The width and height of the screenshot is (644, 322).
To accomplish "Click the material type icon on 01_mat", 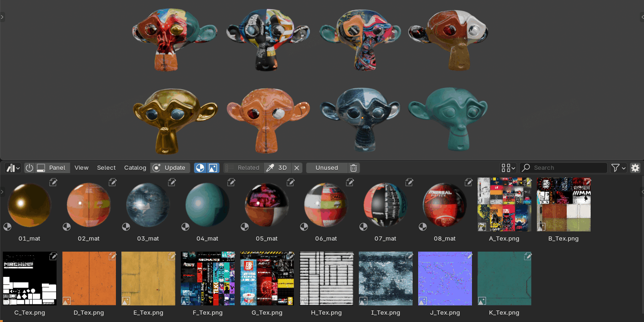I will 7,227.
